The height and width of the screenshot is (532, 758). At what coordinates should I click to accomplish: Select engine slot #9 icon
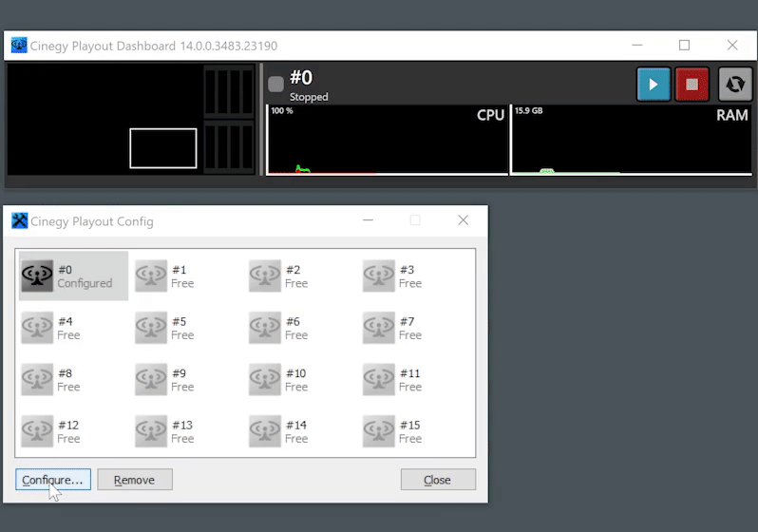151,380
